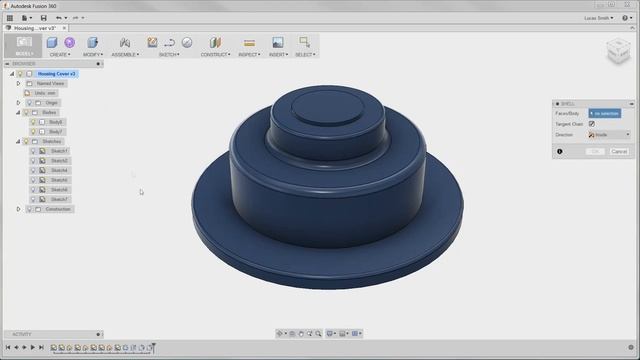Select the Modify Press Pull icon
This screenshot has width=640, height=360.
93,42
